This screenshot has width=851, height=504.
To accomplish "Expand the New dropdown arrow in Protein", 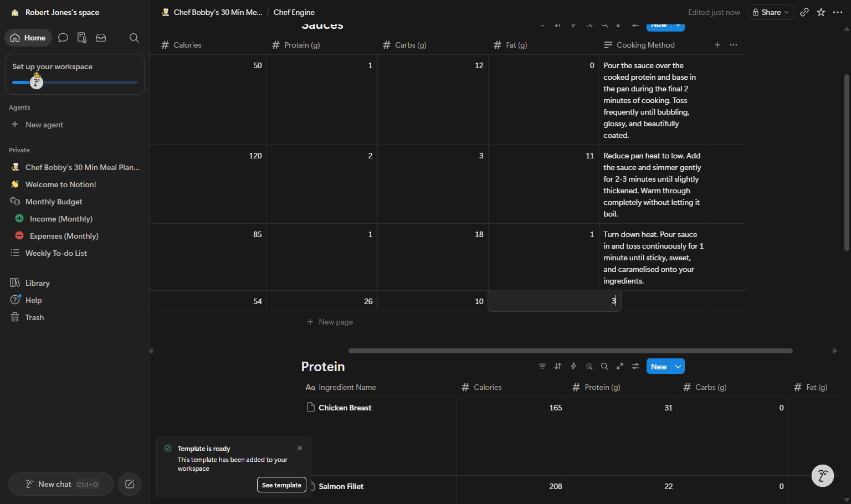I will pos(678,367).
